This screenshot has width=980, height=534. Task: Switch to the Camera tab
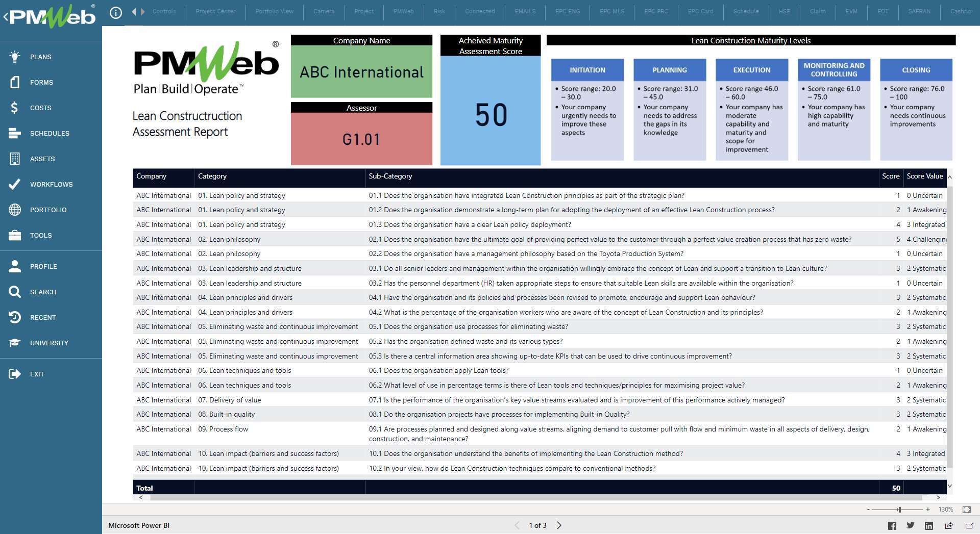pos(324,11)
